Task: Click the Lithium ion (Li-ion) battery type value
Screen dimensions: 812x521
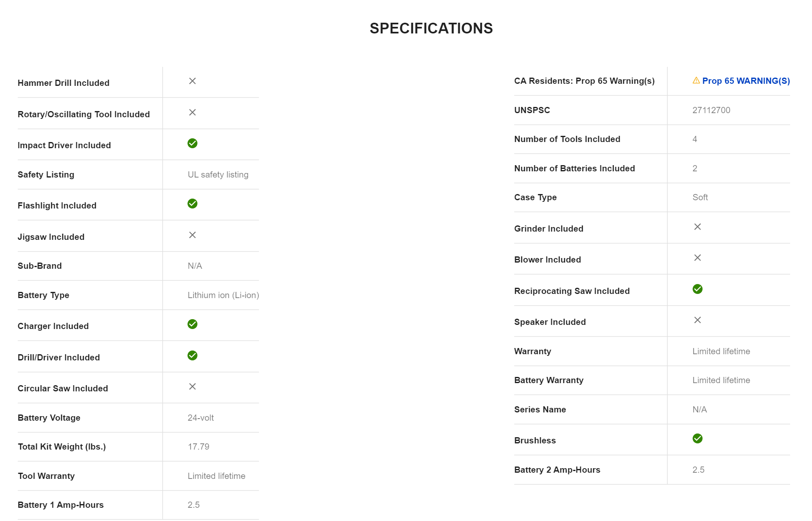Action: coord(223,295)
